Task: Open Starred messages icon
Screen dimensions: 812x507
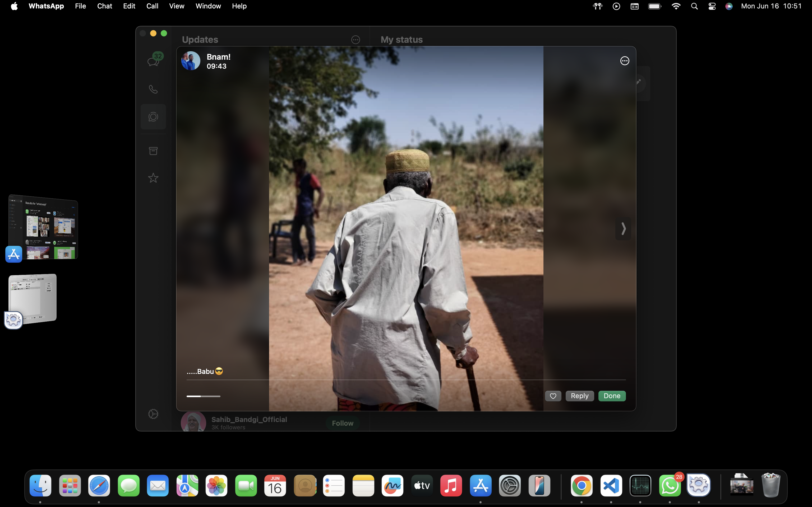Action: (x=153, y=178)
